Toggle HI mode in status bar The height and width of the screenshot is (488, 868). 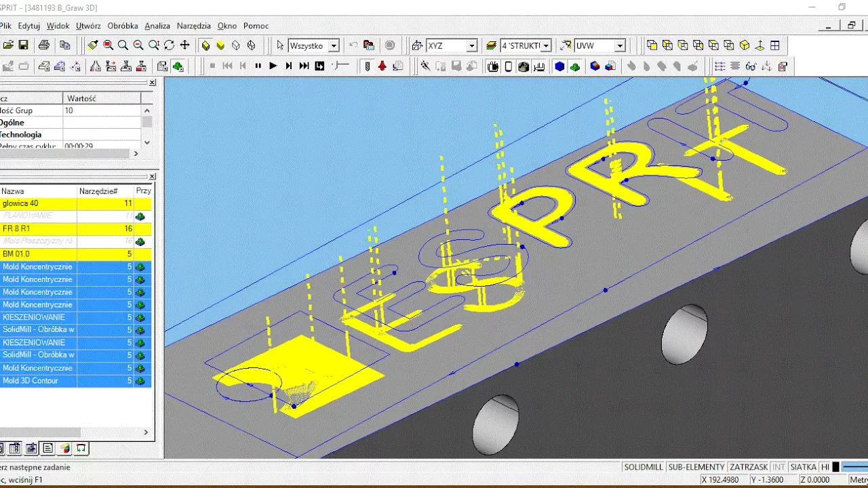point(825,467)
